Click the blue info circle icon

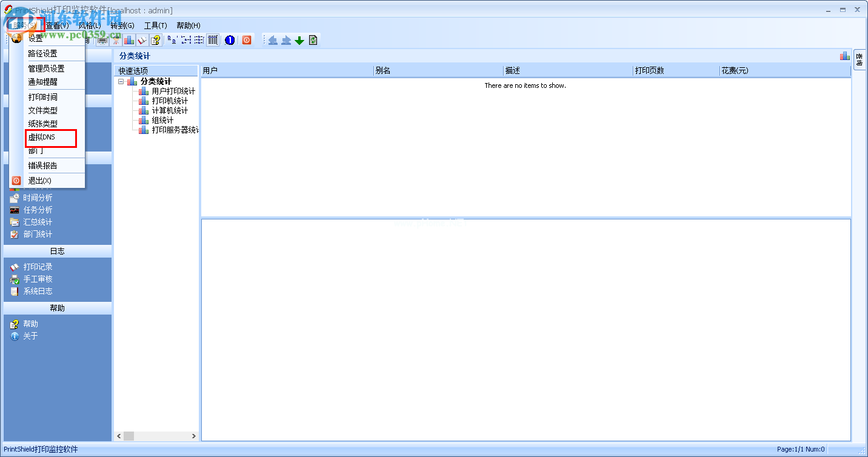(230, 40)
